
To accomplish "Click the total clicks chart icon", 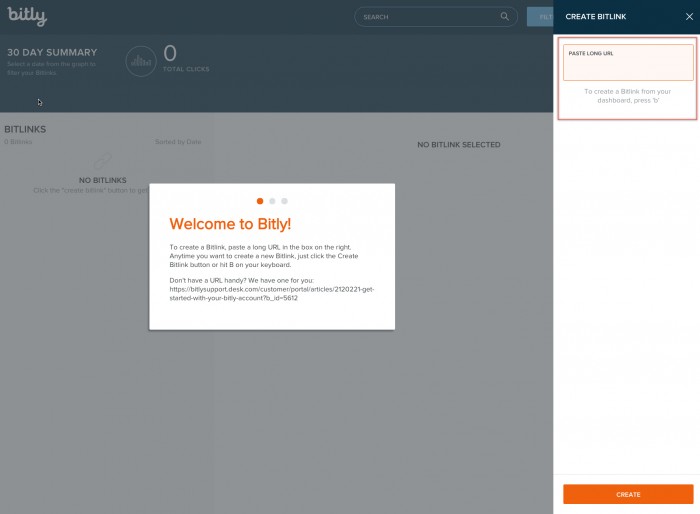I will pyautogui.click(x=141, y=61).
